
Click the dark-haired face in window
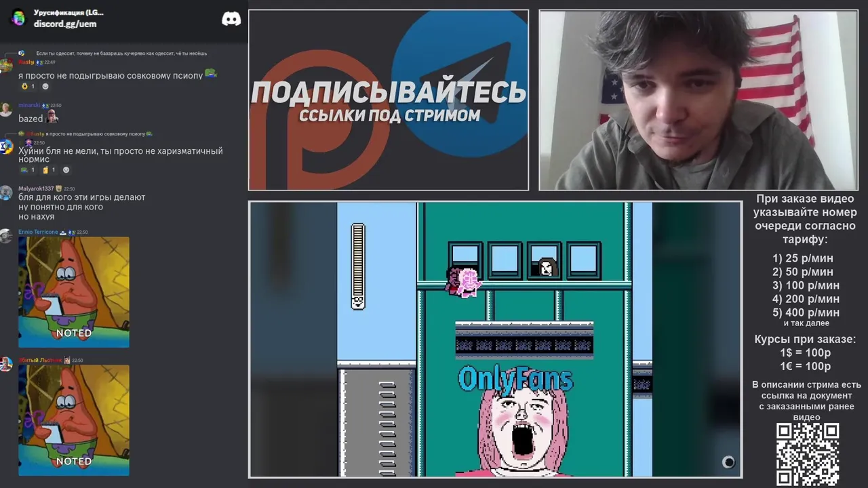point(547,268)
